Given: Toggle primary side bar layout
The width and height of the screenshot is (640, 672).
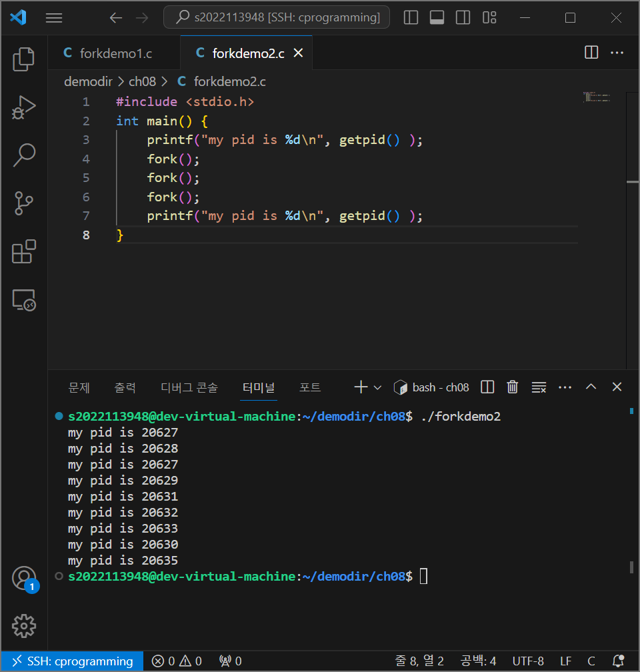Looking at the screenshot, I should click(411, 17).
